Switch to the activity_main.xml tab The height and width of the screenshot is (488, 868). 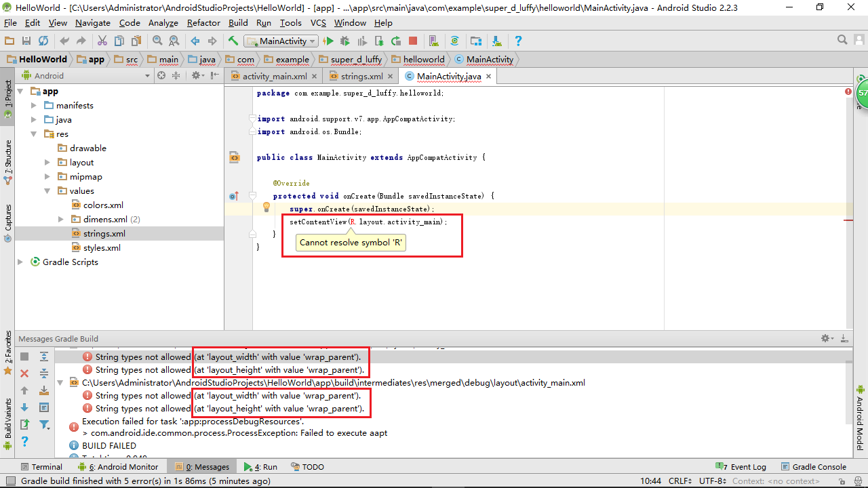coord(275,76)
